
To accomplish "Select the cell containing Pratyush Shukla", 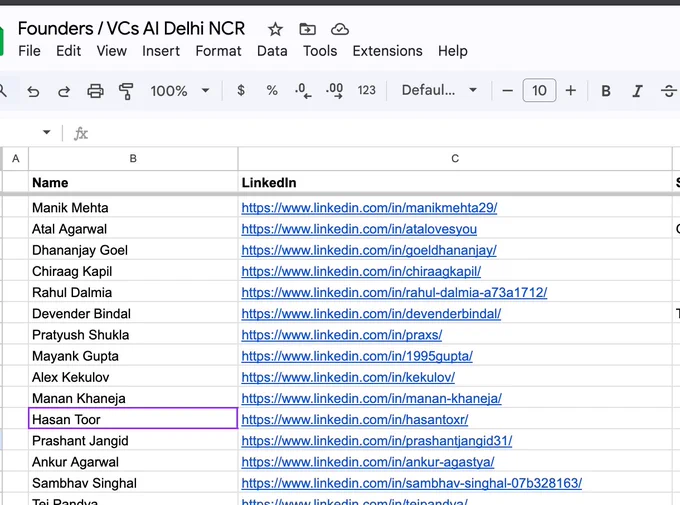I will click(x=133, y=334).
